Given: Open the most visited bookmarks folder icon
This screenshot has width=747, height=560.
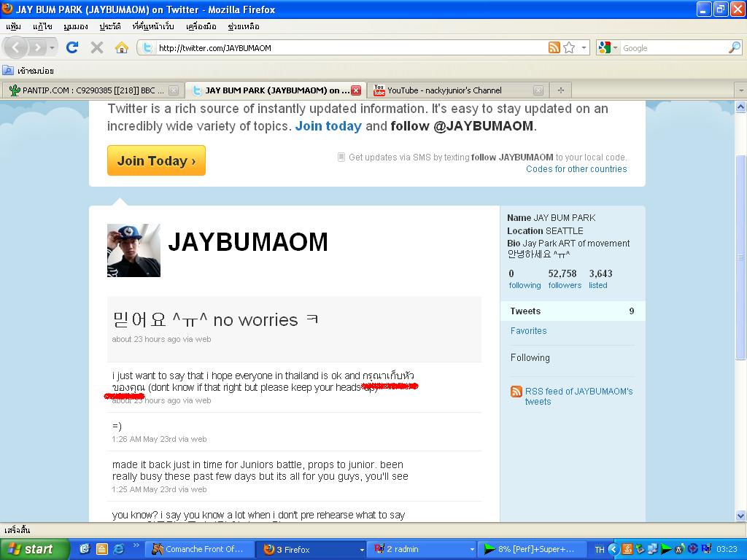Looking at the screenshot, I should pyautogui.click(x=8, y=71).
